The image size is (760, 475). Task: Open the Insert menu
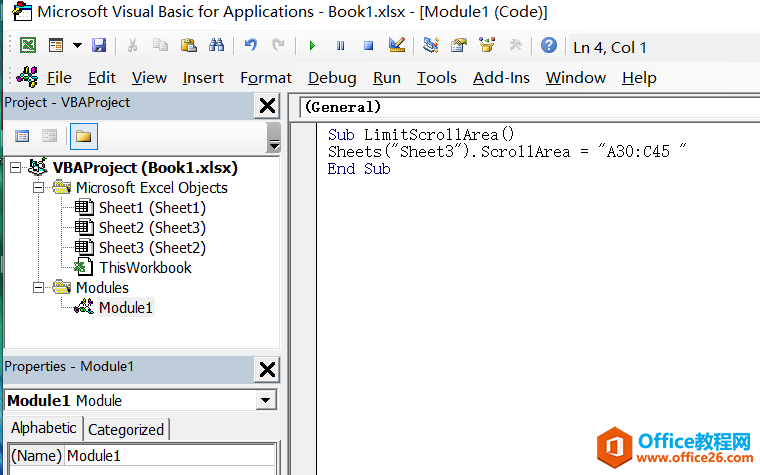tap(203, 78)
